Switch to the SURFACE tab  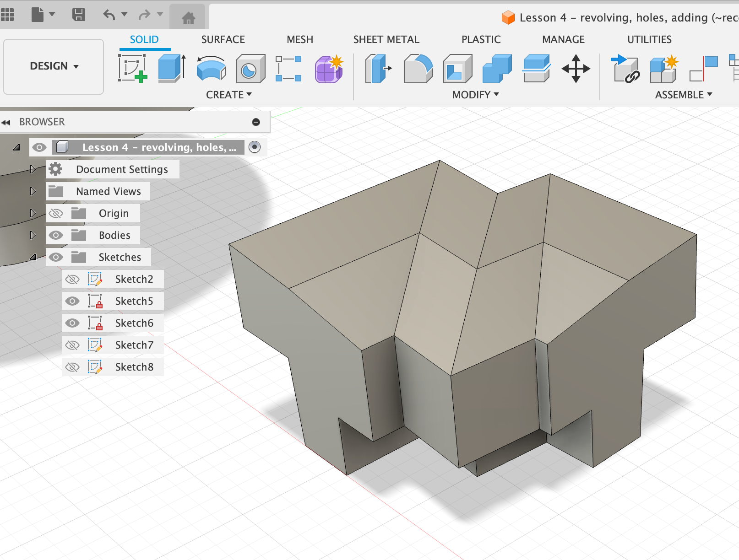point(223,40)
